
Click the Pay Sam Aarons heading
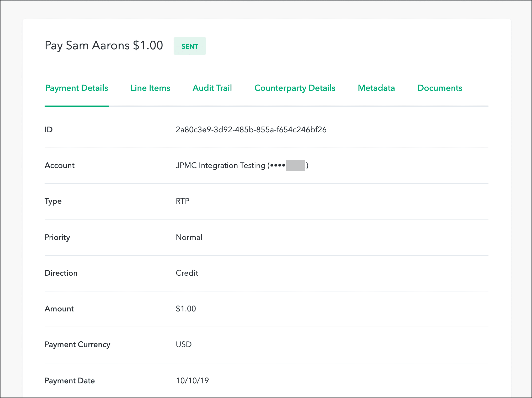(x=104, y=46)
